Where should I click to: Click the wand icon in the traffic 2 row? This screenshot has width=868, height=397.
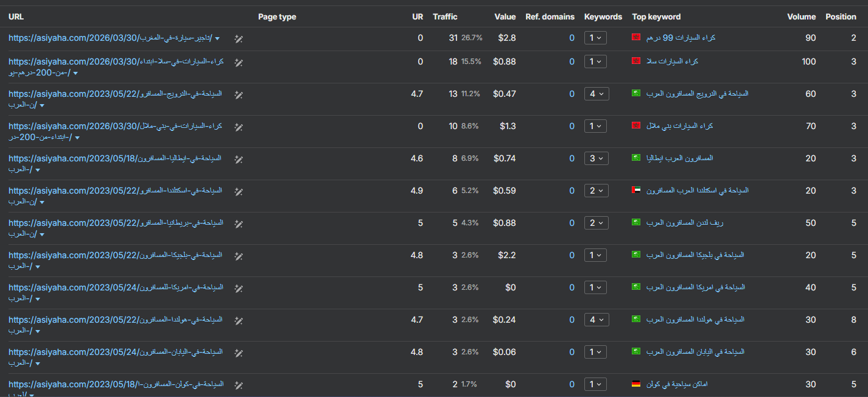pyautogui.click(x=239, y=385)
